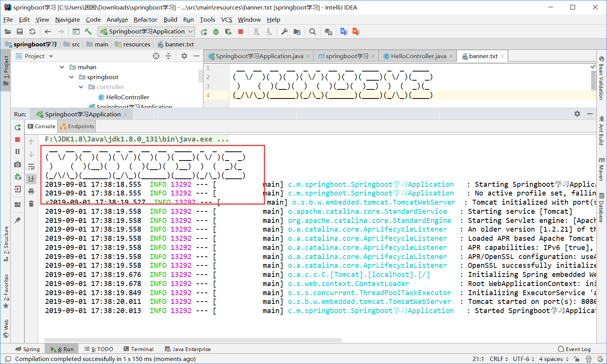Open the Maven side tool window
Screen dimensions: 607x364
coord(602,169)
